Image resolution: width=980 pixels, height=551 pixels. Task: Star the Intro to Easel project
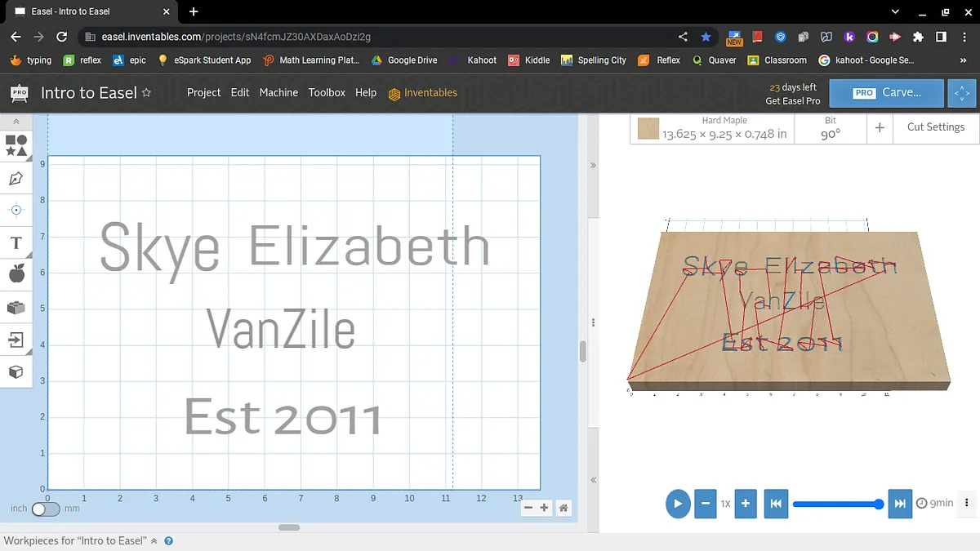(147, 93)
